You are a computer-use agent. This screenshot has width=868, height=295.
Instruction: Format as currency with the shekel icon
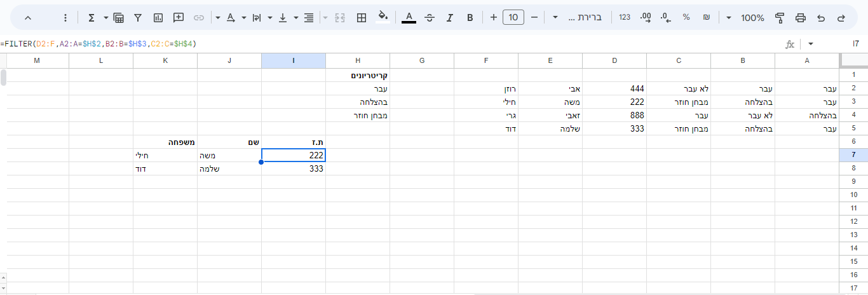click(x=707, y=18)
